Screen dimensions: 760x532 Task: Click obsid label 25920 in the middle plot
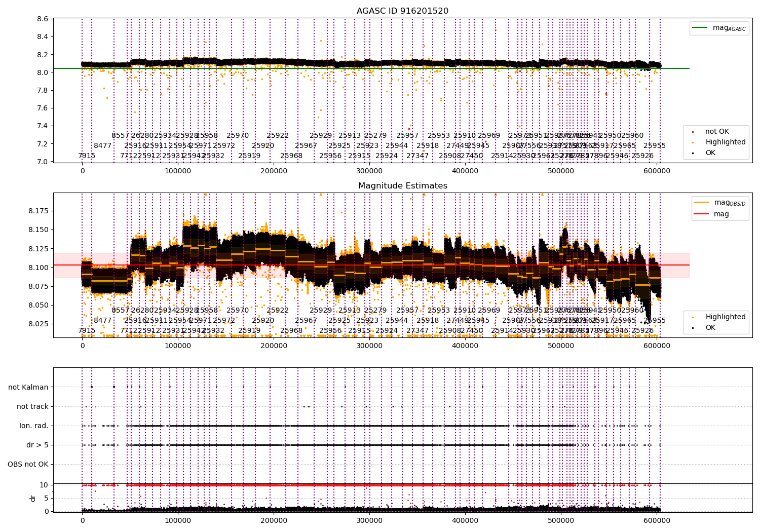[x=263, y=320]
